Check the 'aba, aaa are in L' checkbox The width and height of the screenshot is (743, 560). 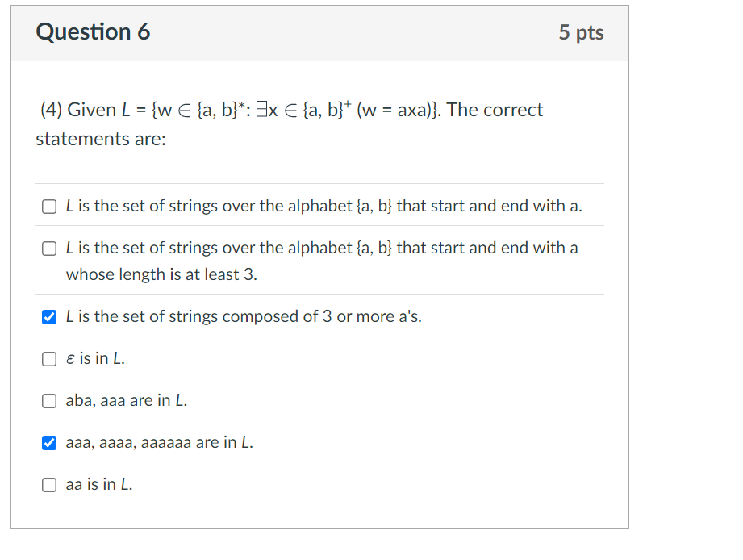pyautogui.click(x=48, y=400)
